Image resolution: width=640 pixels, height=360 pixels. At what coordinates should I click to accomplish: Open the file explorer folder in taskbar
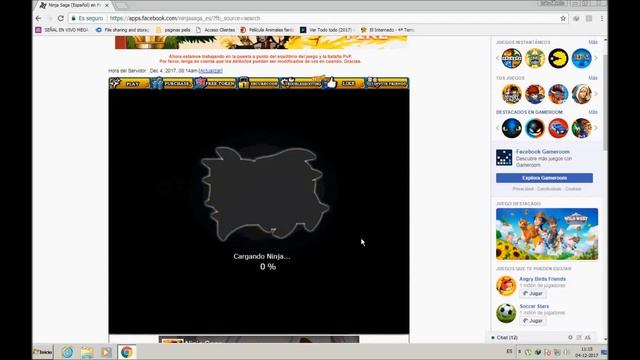click(87, 352)
